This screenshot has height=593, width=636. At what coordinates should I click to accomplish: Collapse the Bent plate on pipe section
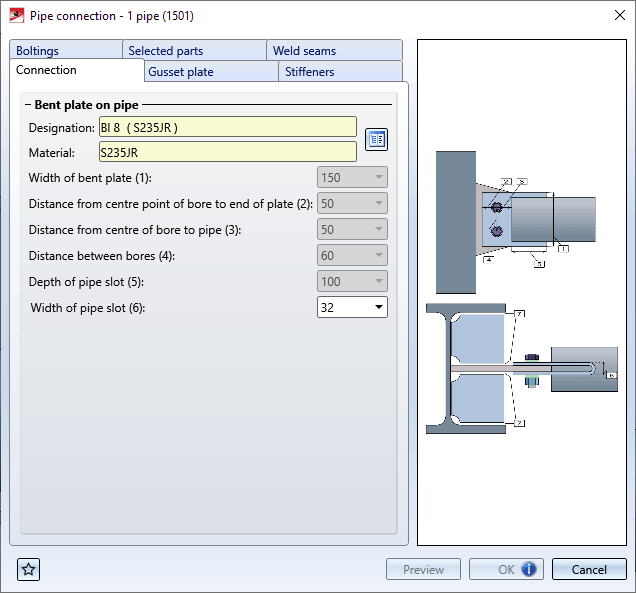(28, 104)
